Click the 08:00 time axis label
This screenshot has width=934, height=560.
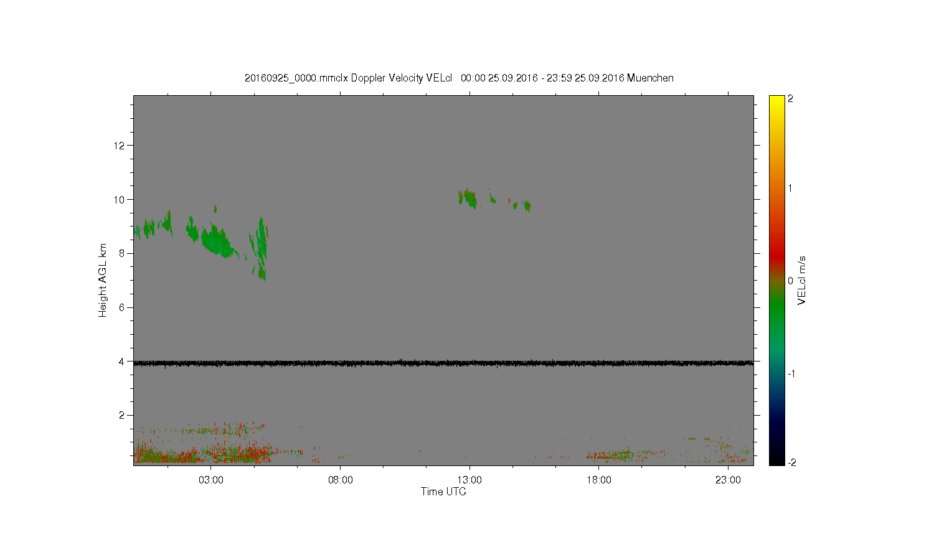(340, 480)
